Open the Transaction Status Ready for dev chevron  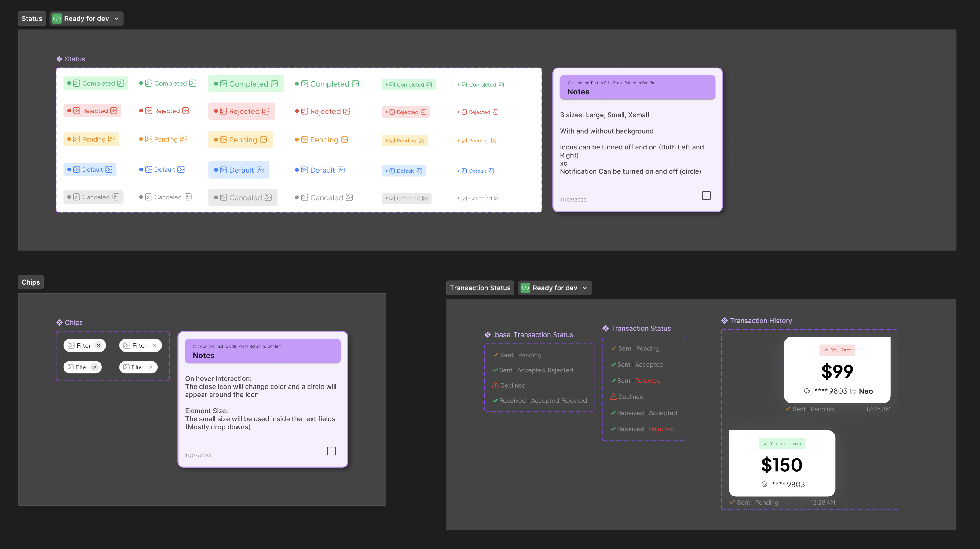(x=585, y=288)
